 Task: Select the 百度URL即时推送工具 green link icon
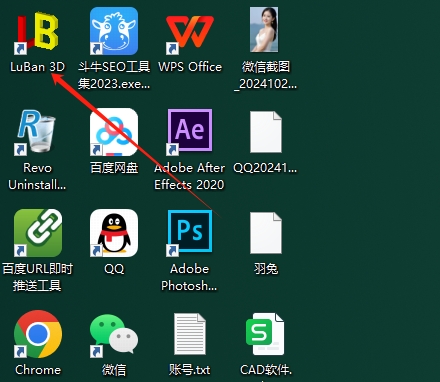38,233
